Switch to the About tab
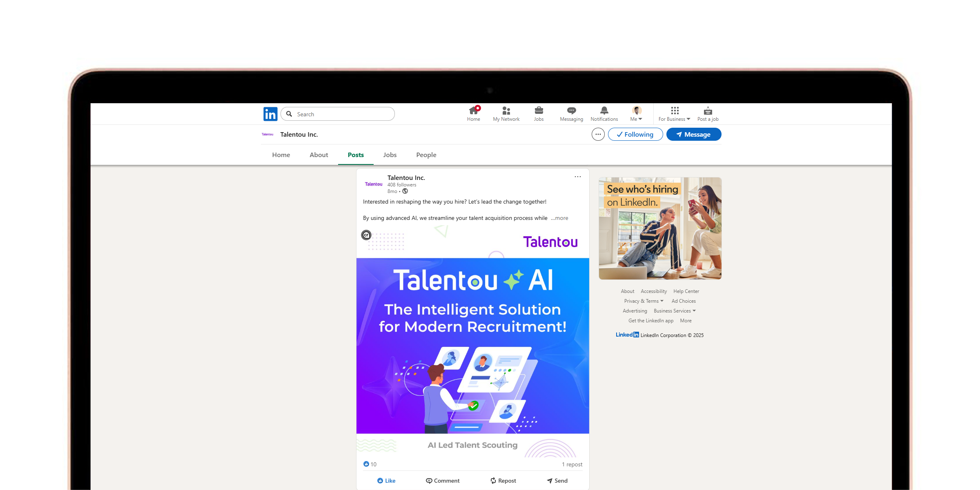Image resolution: width=980 pixels, height=490 pixels. tap(318, 155)
